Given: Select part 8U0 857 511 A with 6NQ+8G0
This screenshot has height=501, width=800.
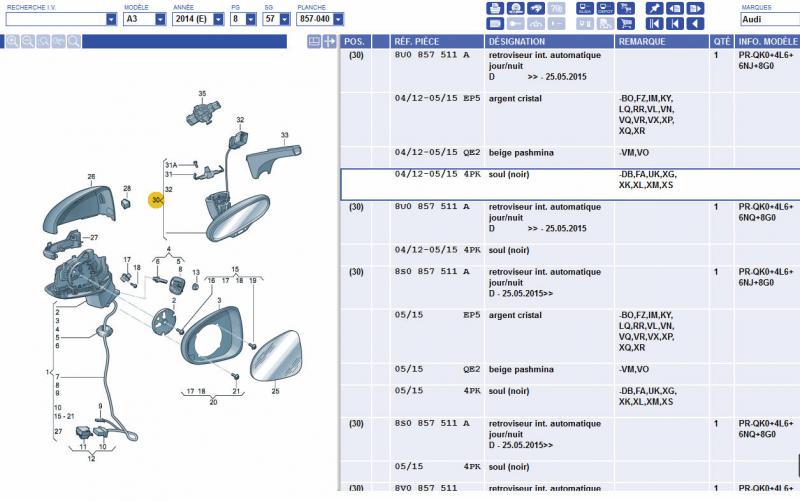Looking at the screenshot, I should pos(570,222).
